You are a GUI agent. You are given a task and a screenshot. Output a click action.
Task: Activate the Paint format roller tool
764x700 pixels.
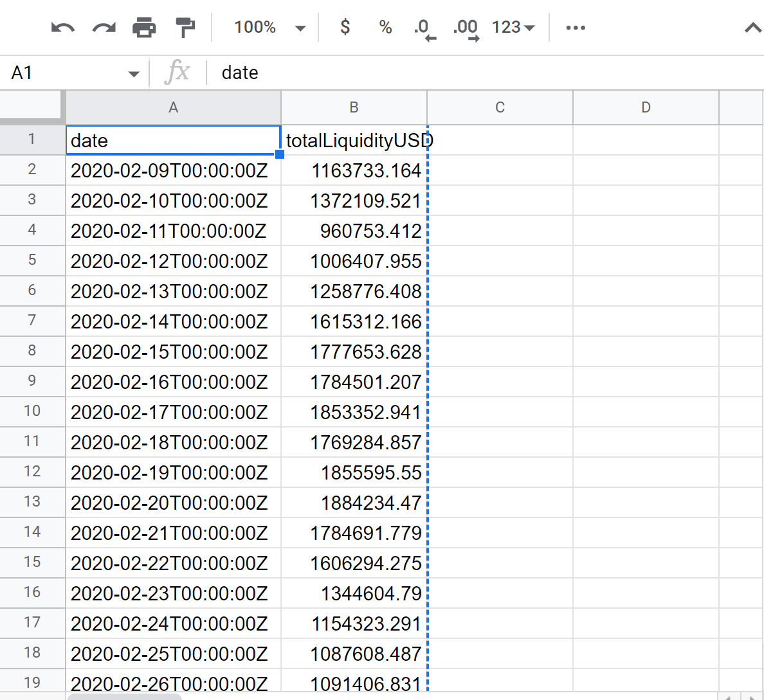point(185,28)
